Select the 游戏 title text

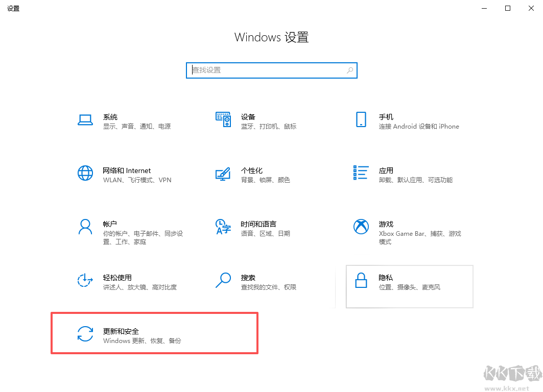tap(386, 224)
